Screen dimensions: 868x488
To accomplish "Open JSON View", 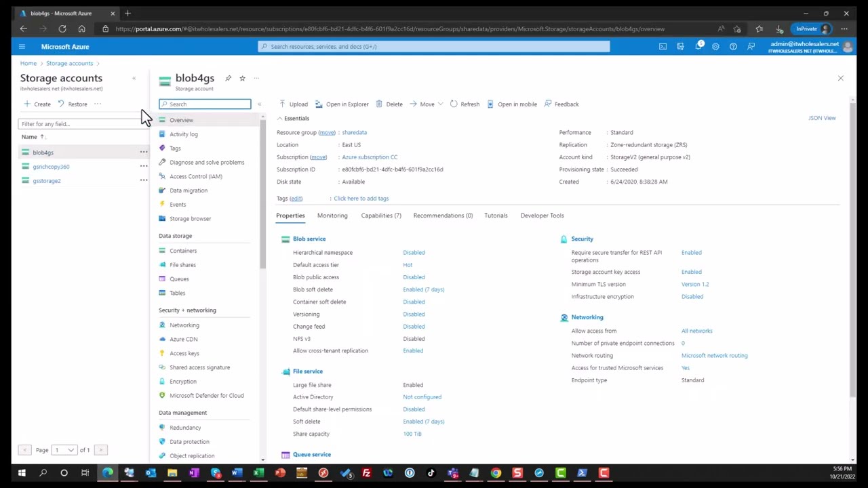I will click(x=822, y=118).
